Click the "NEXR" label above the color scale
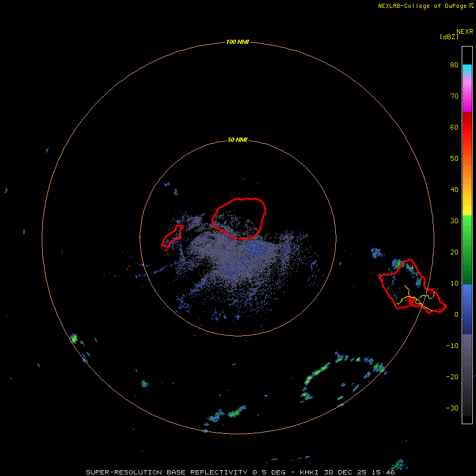This screenshot has height=476, width=476. pyautogui.click(x=465, y=32)
